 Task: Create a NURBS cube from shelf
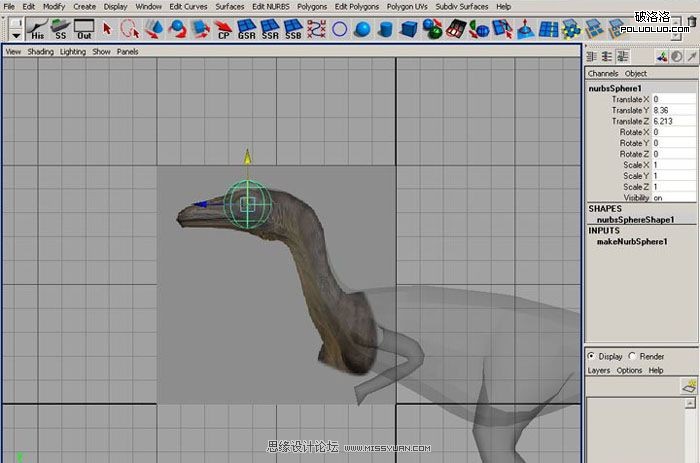408,29
